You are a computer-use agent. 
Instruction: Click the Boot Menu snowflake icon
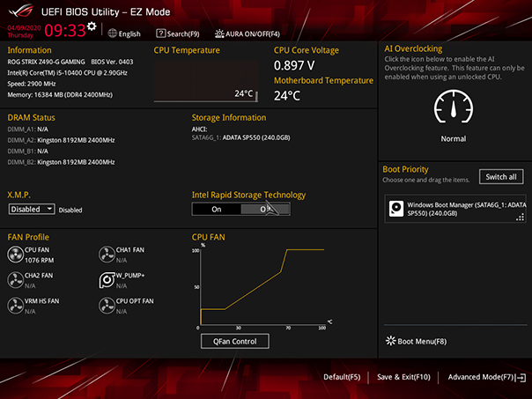tap(390, 341)
